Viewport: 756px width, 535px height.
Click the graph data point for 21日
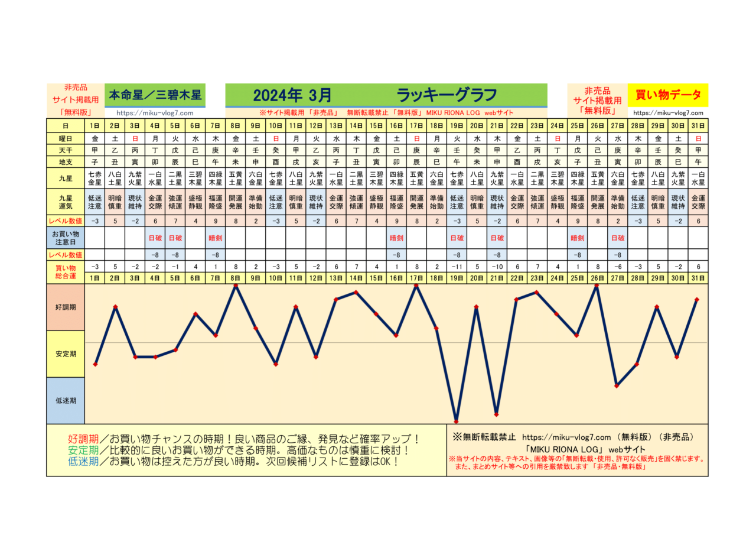pos(497,414)
